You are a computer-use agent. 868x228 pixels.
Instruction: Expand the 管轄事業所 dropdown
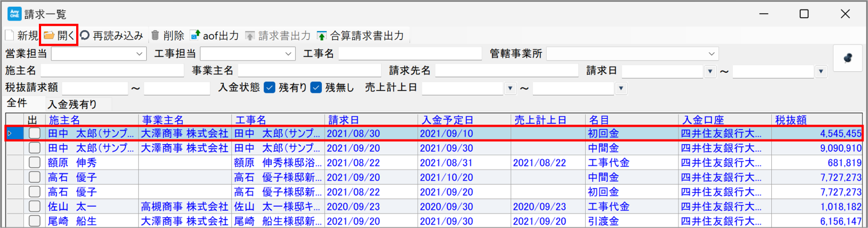point(711,53)
